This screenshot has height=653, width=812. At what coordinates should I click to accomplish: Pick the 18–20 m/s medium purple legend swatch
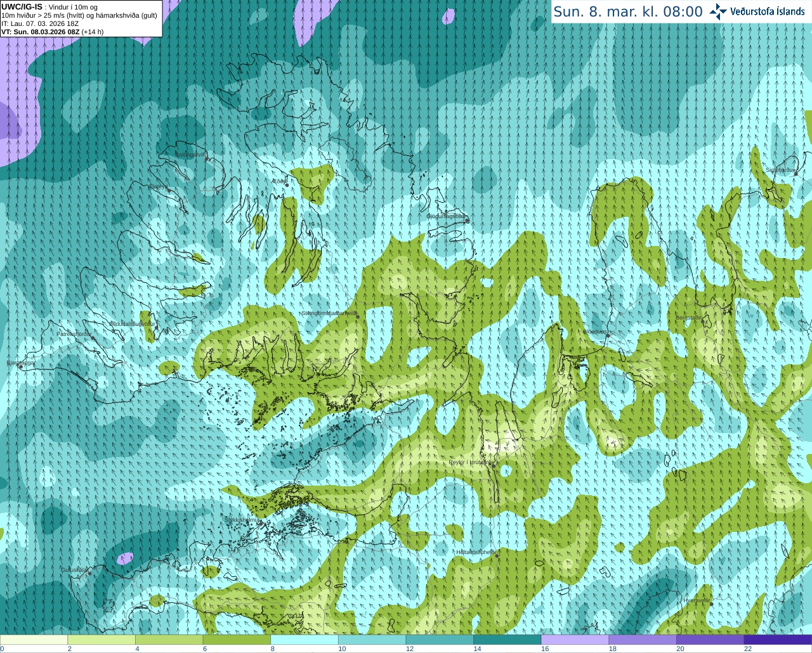(x=643, y=640)
